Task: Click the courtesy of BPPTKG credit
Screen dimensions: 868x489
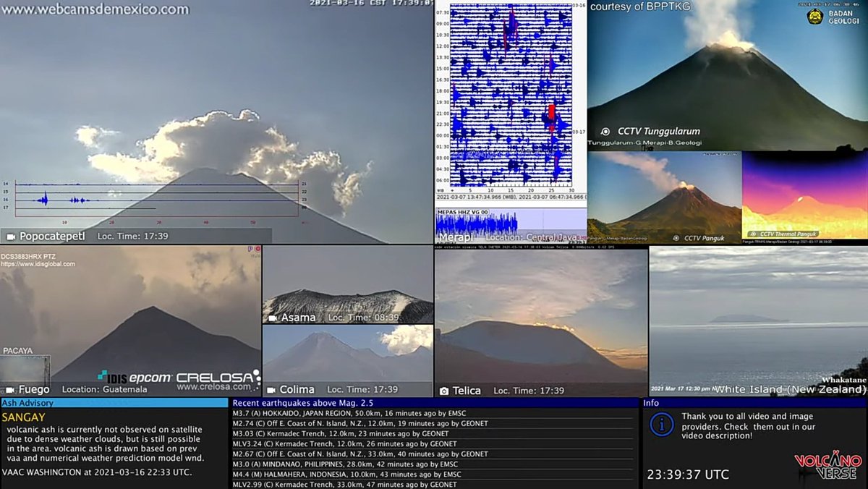Action: (641, 7)
